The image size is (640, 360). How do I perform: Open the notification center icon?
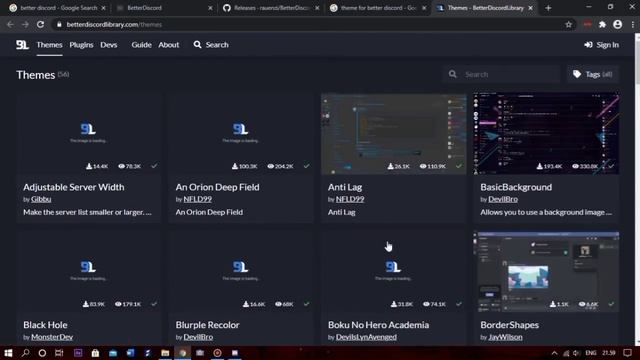click(628, 353)
